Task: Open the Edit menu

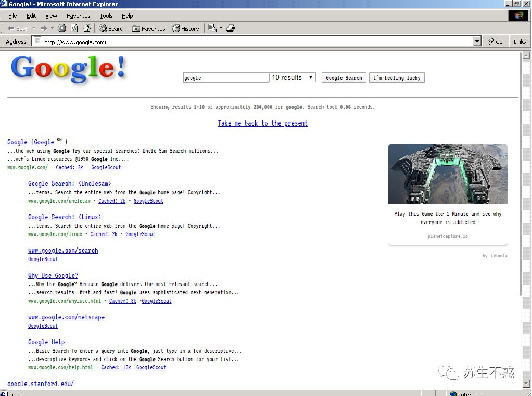Action: coord(31,16)
